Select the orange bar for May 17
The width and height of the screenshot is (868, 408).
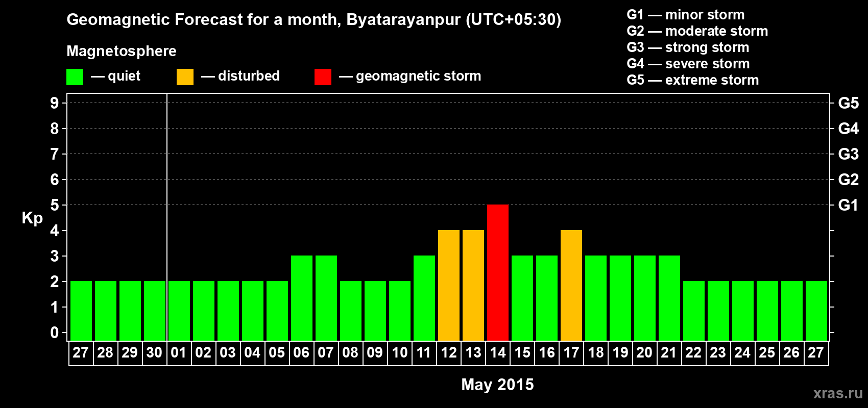click(571, 285)
